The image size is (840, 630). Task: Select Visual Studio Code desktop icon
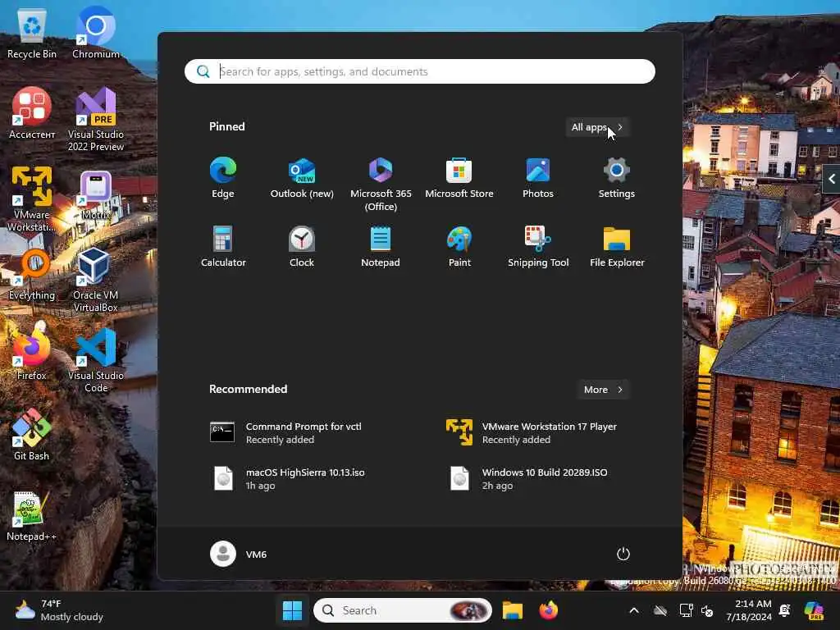click(x=96, y=361)
